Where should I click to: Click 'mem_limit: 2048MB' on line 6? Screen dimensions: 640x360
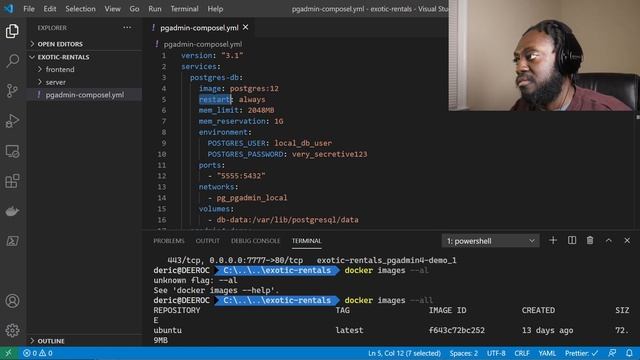[x=236, y=110]
